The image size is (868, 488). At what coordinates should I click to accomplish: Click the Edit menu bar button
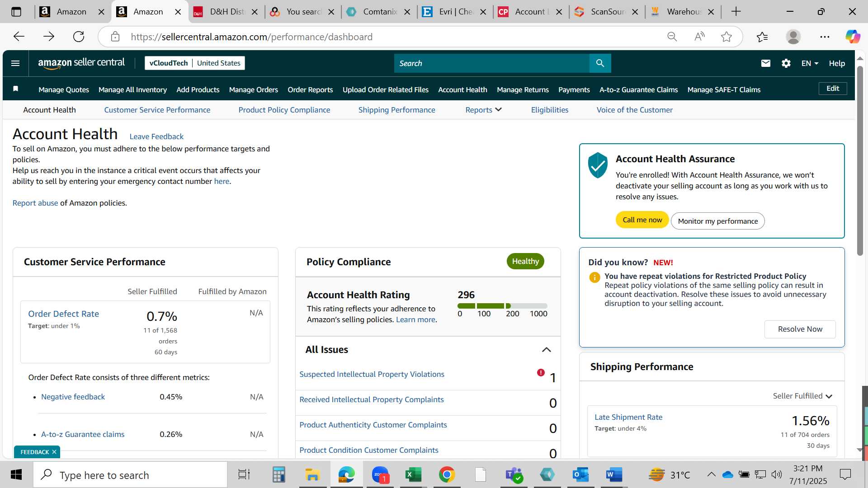[x=833, y=89]
